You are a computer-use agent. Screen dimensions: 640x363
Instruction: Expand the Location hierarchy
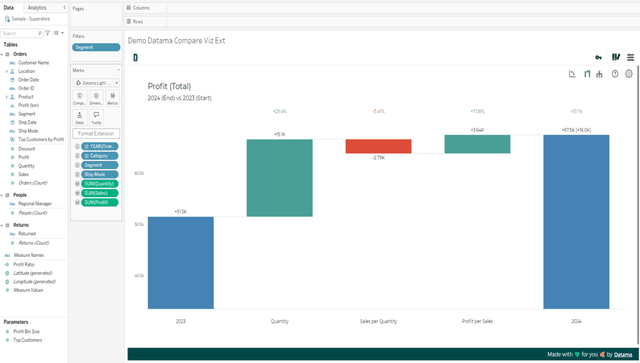click(7, 71)
